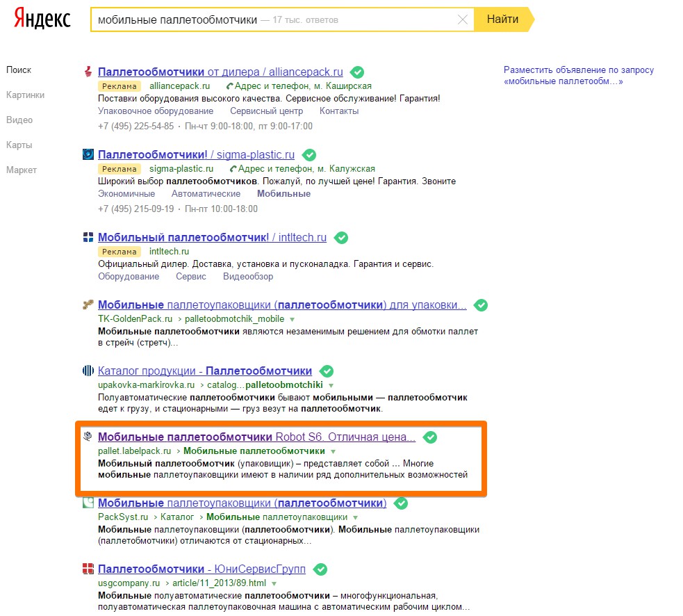Go to the Маркет section
The height and width of the screenshot is (616, 683).
pos(22,170)
